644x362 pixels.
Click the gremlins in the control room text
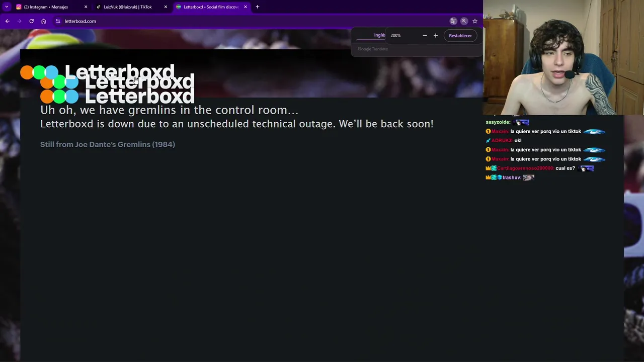[169, 110]
